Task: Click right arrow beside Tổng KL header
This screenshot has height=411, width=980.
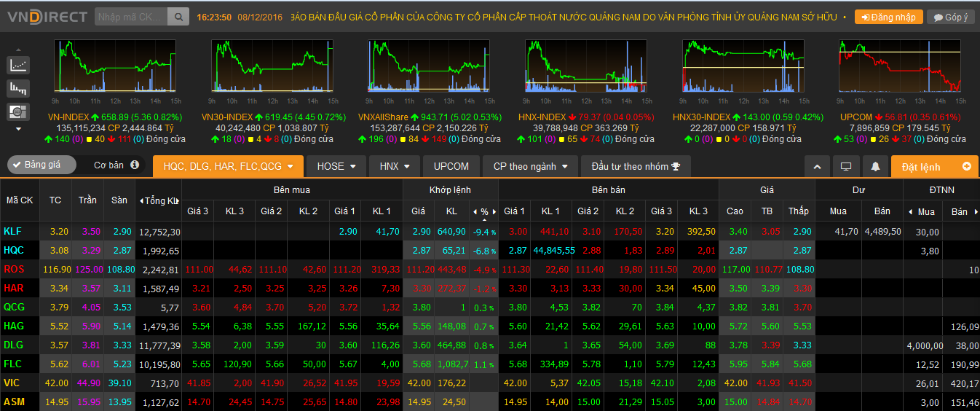Action: point(178,200)
